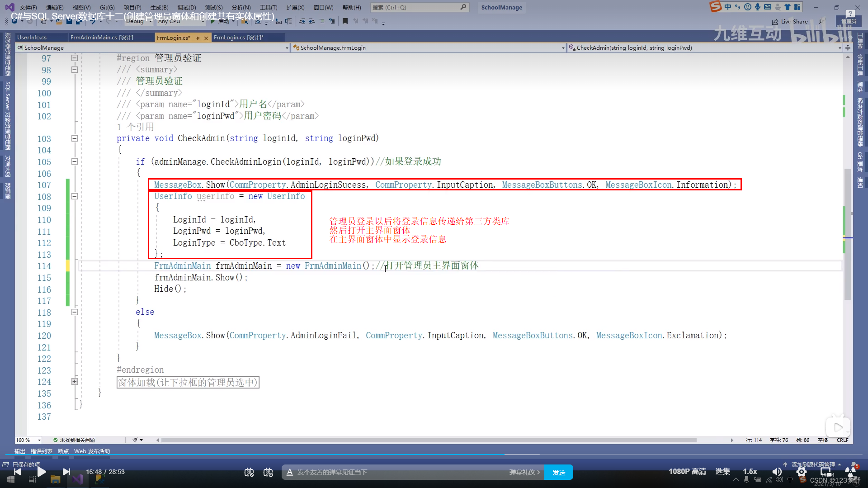Open the 160 % zoom level dropdown

click(x=28, y=440)
